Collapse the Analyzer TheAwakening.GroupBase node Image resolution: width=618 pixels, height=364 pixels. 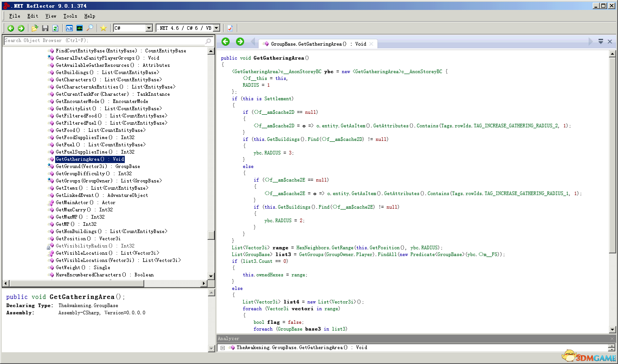(222, 348)
